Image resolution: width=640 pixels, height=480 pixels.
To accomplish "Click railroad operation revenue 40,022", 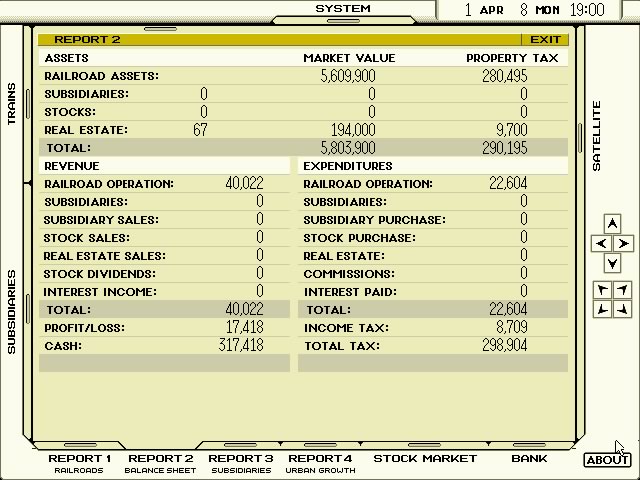I will [x=244, y=184].
